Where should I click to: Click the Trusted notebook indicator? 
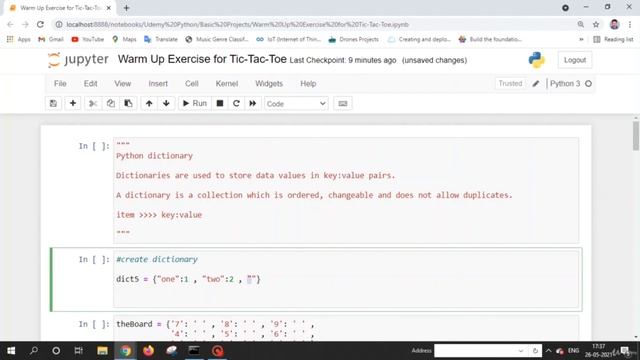click(510, 83)
